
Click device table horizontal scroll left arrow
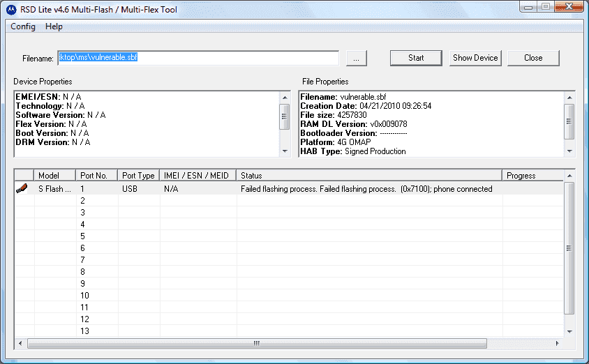point(20,343)
